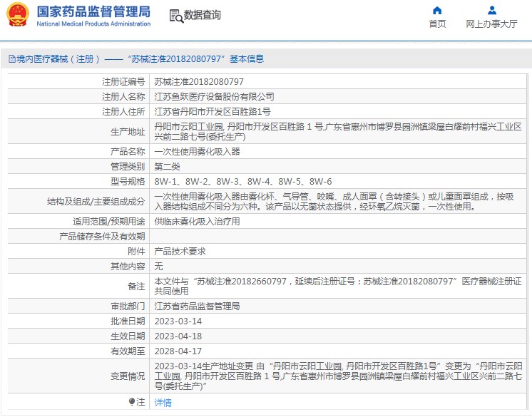Viewport: 532px width, 417px height.
Task: Select value 苏械注准20182080797 in the table
Action: tap(199, 82)
